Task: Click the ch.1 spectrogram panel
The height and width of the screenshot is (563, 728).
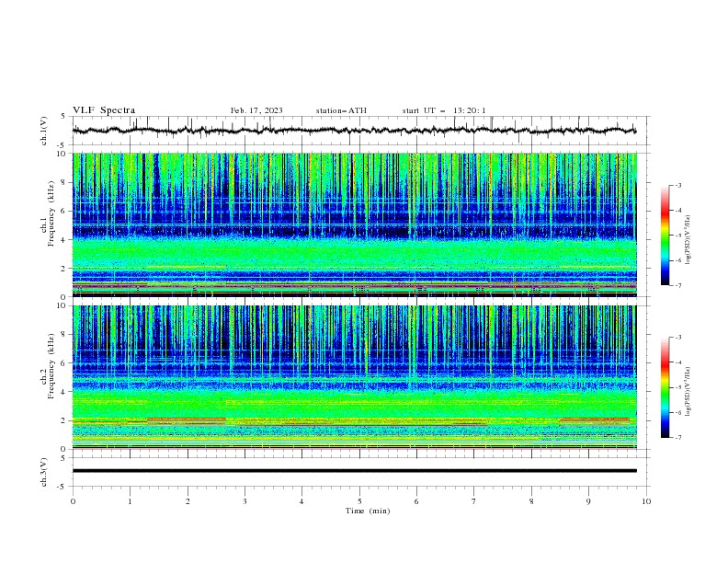Action: click(x=355, y=224)
